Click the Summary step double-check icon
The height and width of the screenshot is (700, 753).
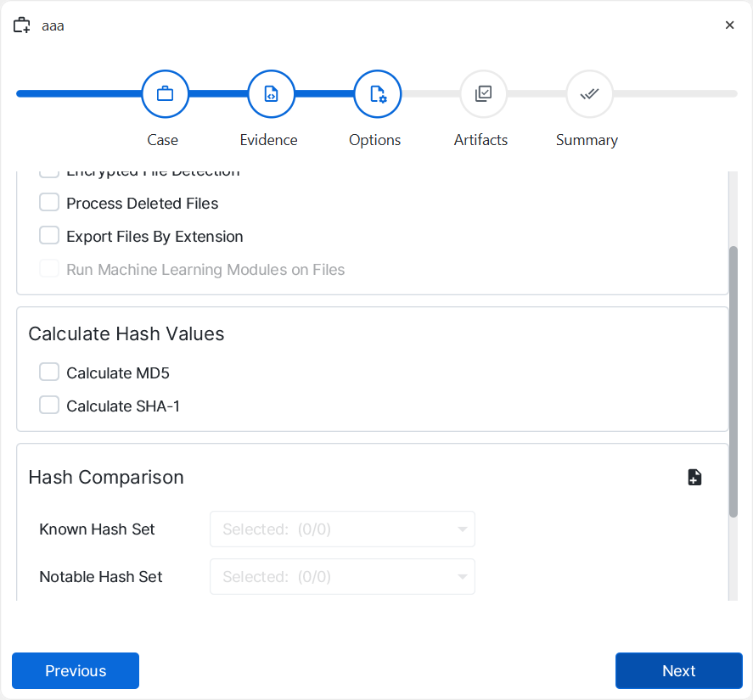pyautogui.click(x=589, y=94)
